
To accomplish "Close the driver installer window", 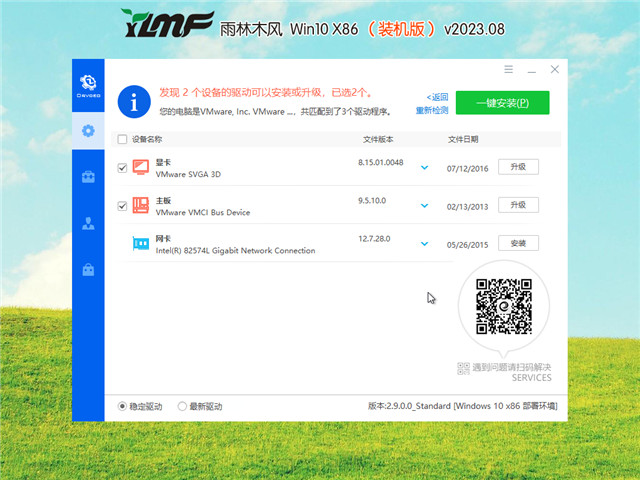I will click(555, 69).
